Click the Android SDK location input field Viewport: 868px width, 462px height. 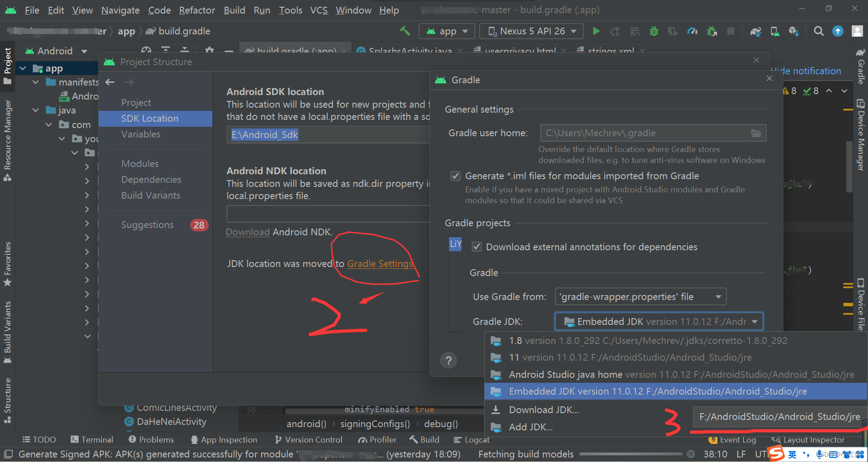(328, 135)
